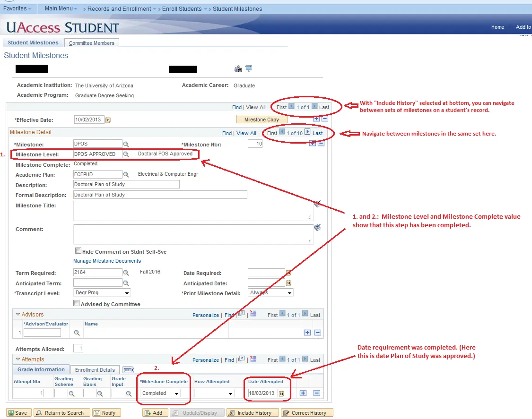The width and height of the screenshot is (532, 419).
Task: Click the Add button at bottom
Action: 155,412
